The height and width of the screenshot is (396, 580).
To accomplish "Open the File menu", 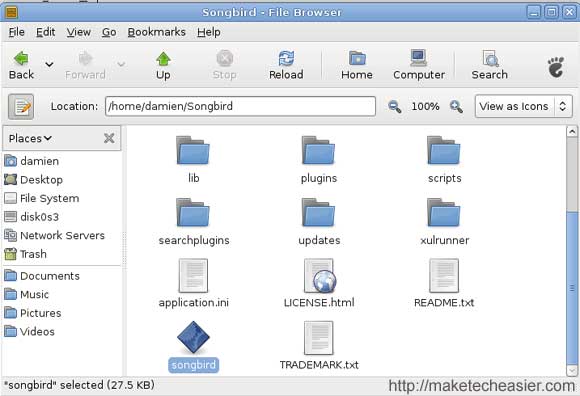I will pos(17,32).
